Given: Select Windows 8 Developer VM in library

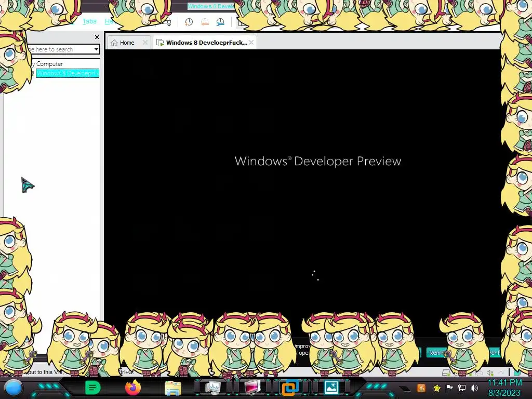Looking at the screenshot, I should point(68,73).
